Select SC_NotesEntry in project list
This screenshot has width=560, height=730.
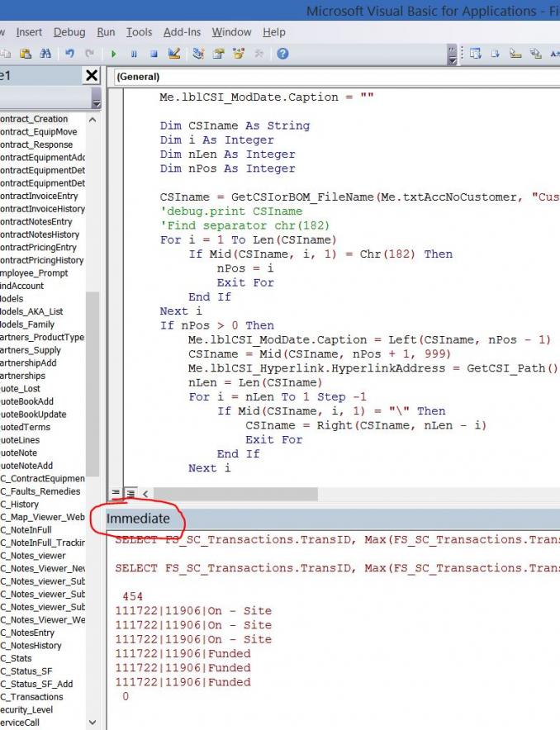click(x=27, y=633)
